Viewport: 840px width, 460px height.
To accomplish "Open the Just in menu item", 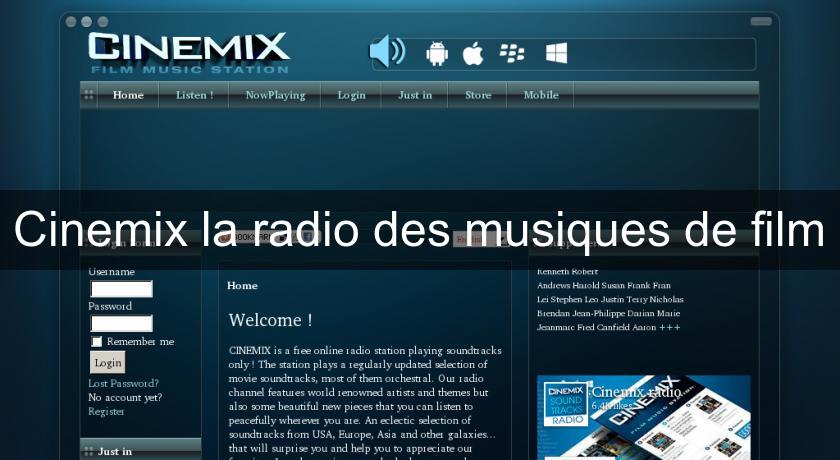I will (x=415, y=95).
